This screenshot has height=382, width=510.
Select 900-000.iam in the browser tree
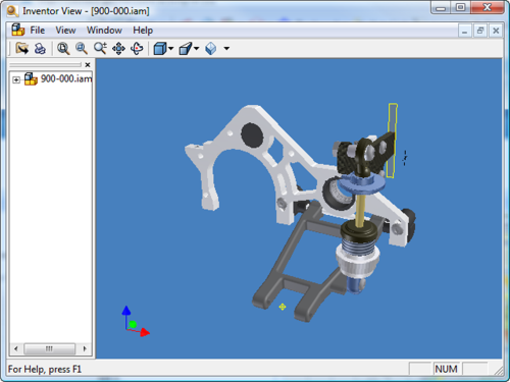(66, 79)
